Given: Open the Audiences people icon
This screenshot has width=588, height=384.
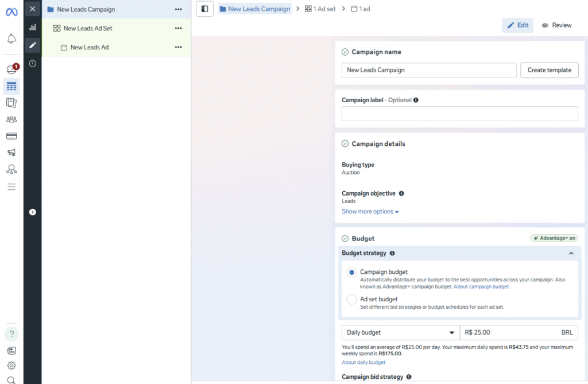Looking at the screenshot, I should pos(11,119).
